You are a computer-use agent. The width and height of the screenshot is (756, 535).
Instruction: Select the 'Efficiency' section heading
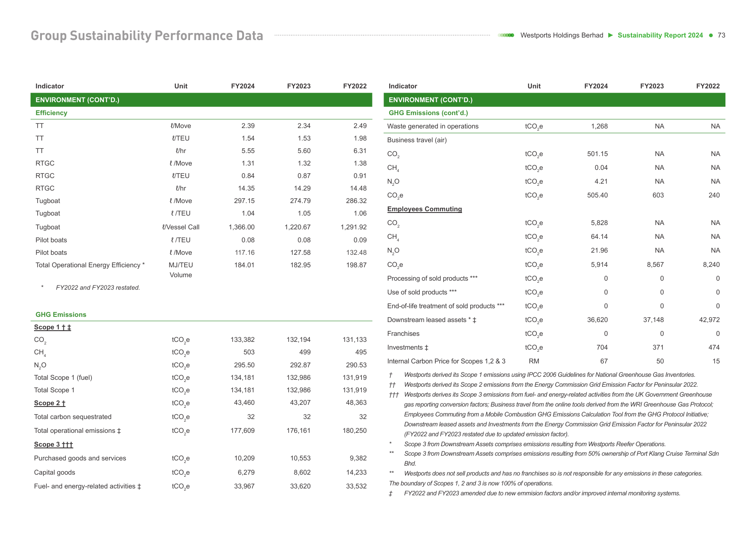click(x=51, y=113)
